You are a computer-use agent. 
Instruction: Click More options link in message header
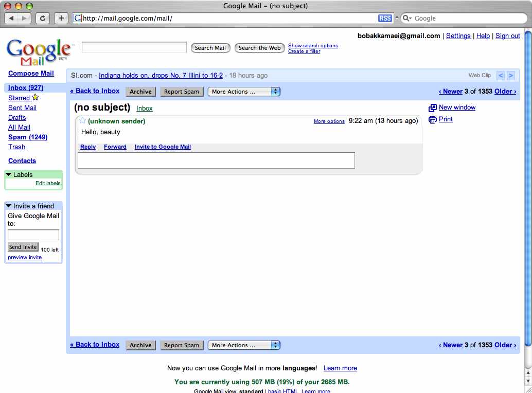[329, 121]
